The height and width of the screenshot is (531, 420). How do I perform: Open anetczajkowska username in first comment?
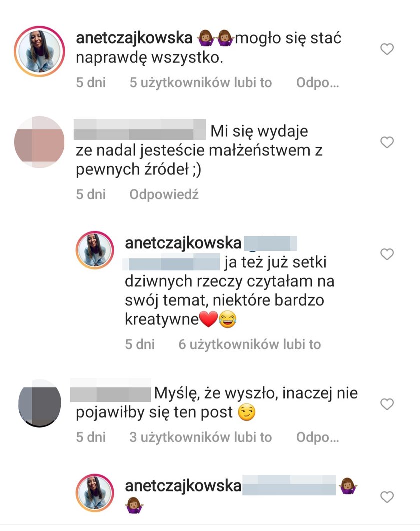[134, 38]
